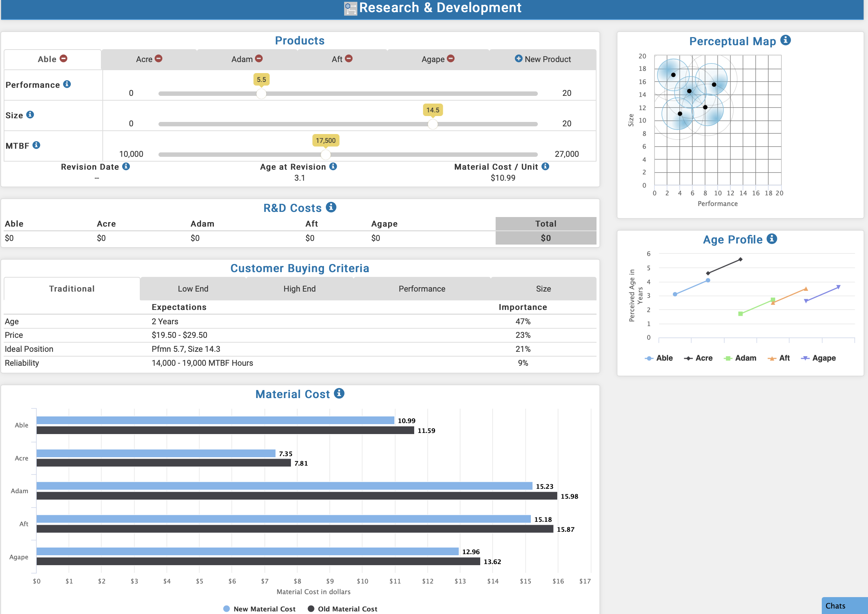
Task: Click the Size info icon
Action: coord(30,115)
